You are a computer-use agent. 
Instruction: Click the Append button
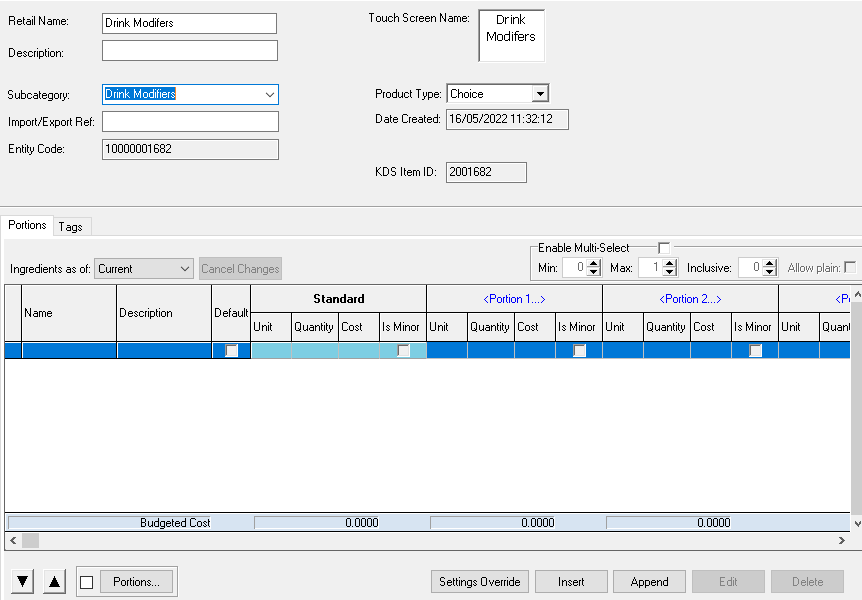pos(649,582)
